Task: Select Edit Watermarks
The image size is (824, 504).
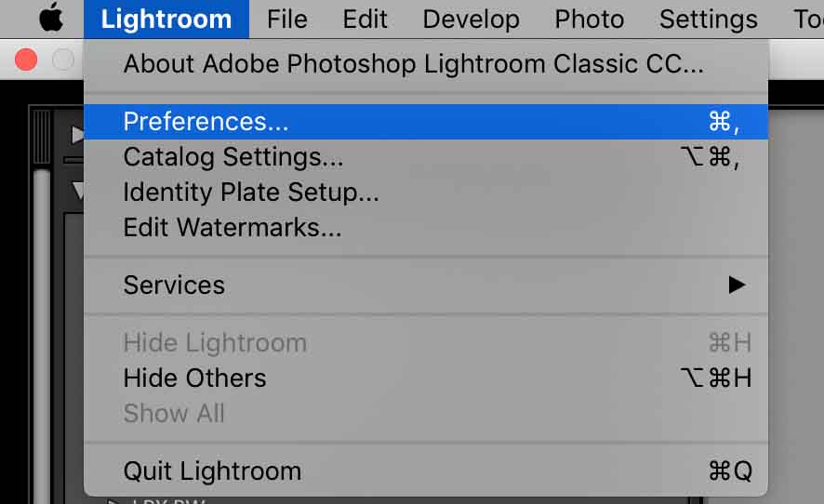Action: [426, 227]
